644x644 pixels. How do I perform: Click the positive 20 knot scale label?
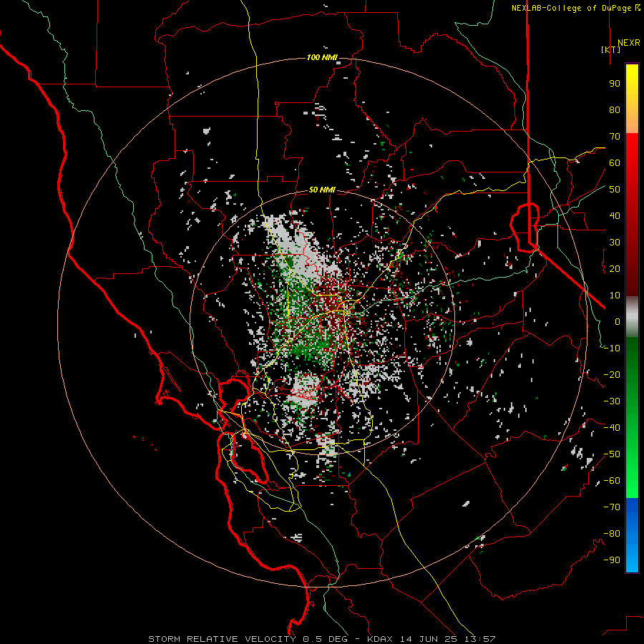pos(615,269)
